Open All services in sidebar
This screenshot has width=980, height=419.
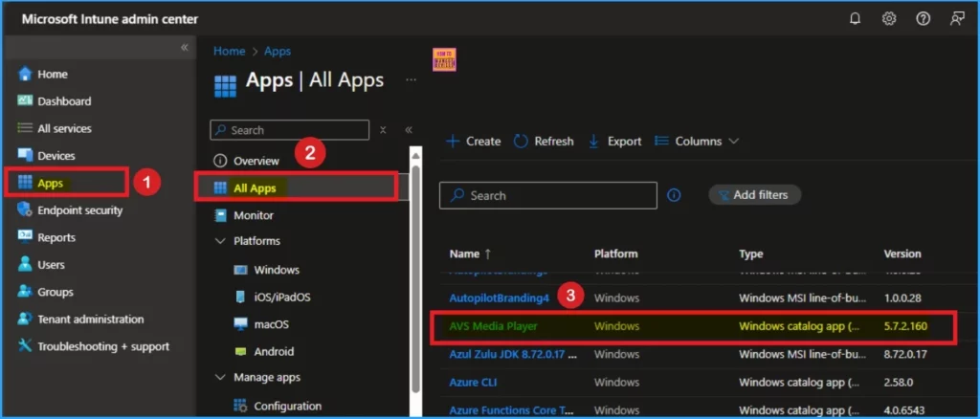pyautogui.click(x=64, y=128)
